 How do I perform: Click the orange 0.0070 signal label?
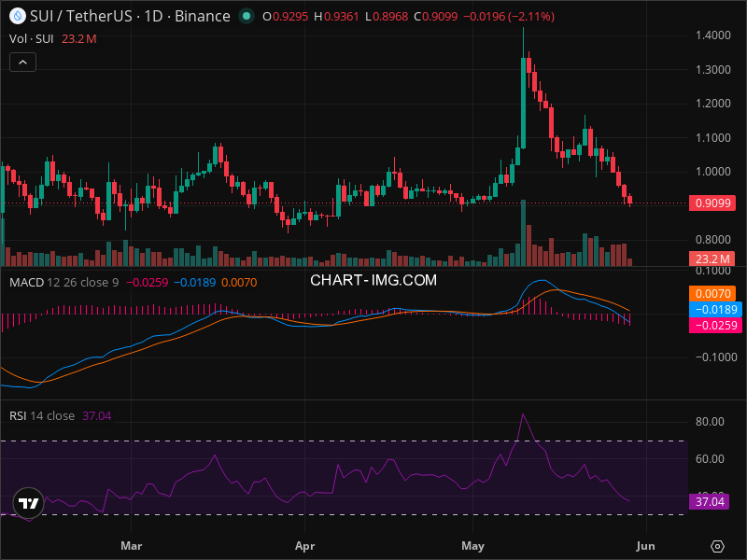(712, 293)
